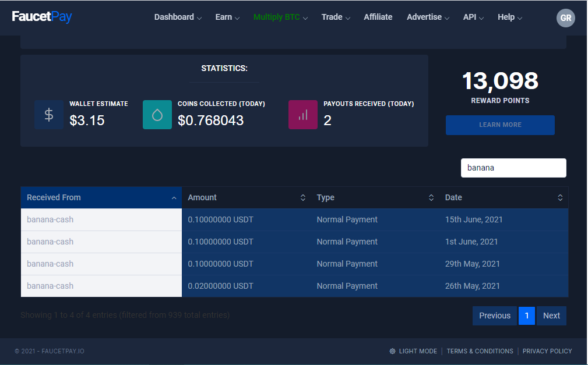
Task: Click the Received From column header
Action: pyautogui.click(x=101, y=197)
